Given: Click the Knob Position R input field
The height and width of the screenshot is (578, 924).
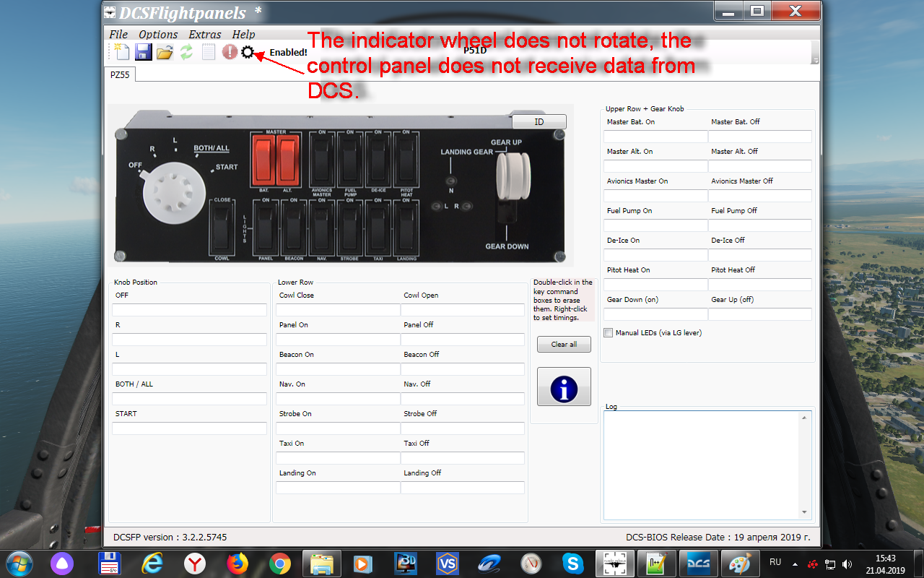Looking at the screenshot, I should [x=189, y=340].
